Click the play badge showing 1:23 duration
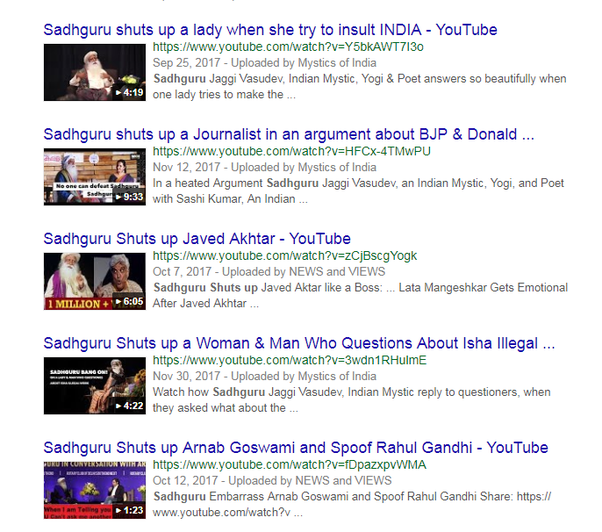Screen dimensions: 602x532 tap(130, 510)
